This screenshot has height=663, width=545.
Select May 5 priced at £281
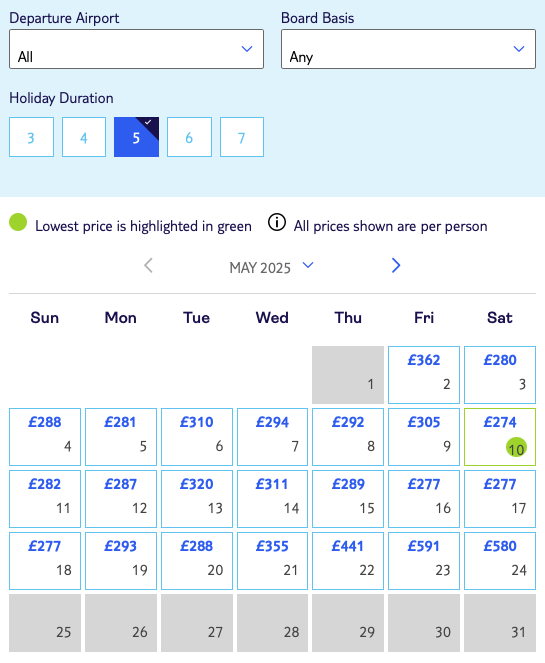pyautogui.click(x=121, y=437)
